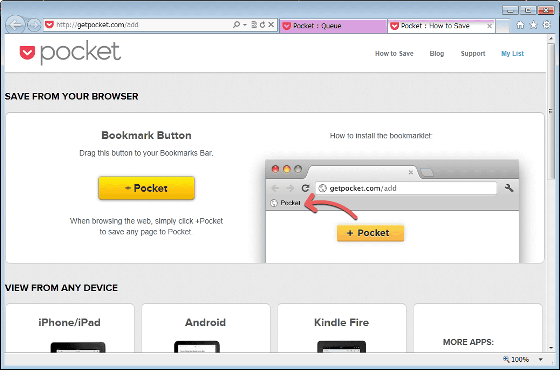
Task: Click the Bookmark Button heading
Action: point(146,135)
